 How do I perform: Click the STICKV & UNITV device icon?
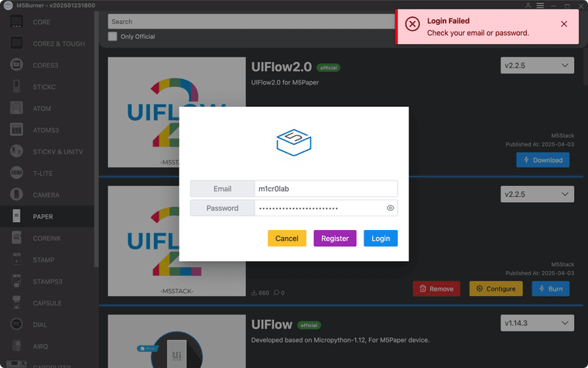click(x=16, y=152)
